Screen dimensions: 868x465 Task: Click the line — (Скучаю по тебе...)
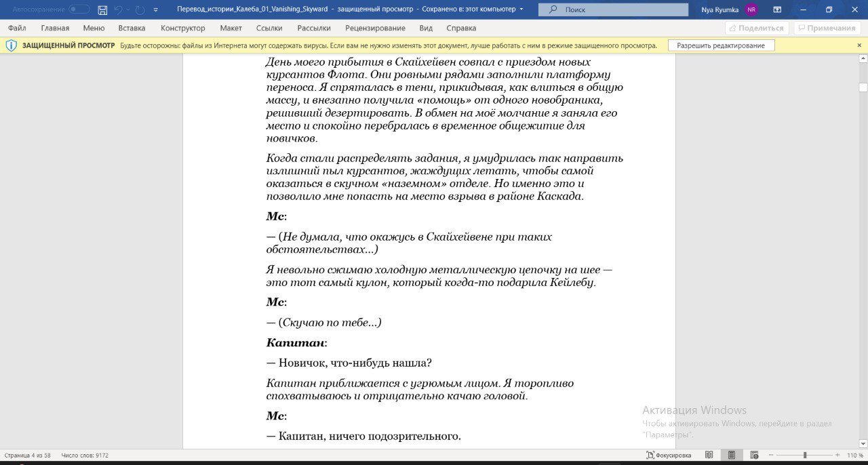[324, 323]
